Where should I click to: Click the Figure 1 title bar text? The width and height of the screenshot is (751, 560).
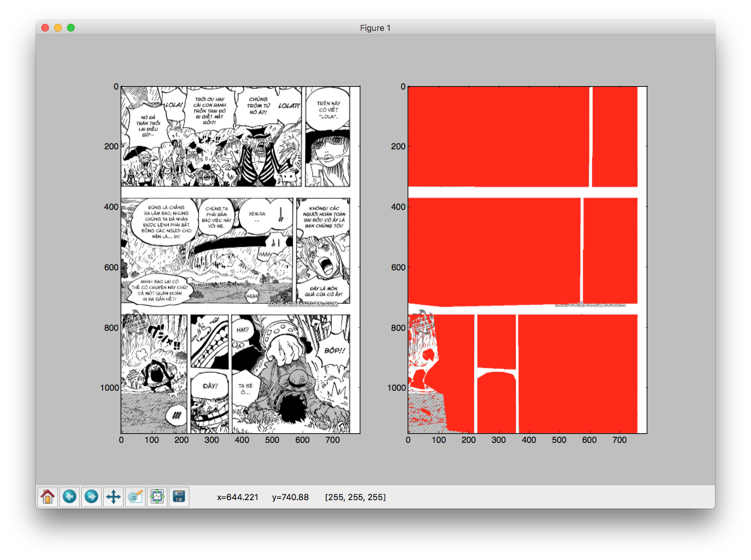point(375,28)
